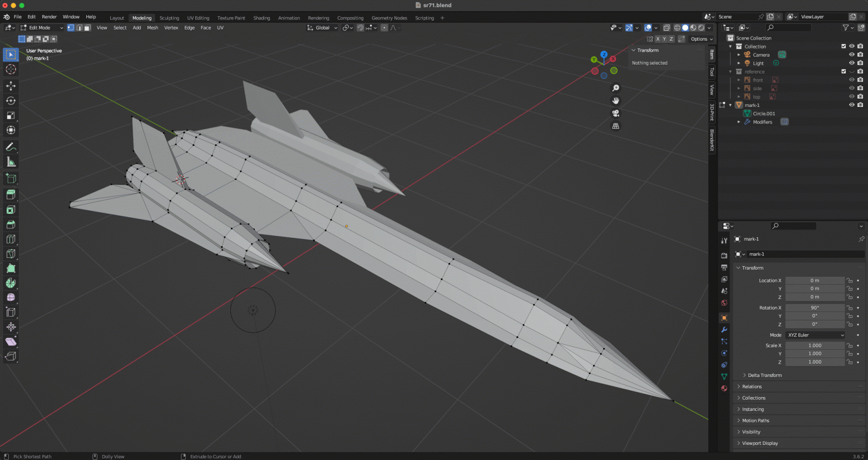Toggle X-Ray view in the header
The width and height of the screenshot is (868, 460).
point(667,27)
